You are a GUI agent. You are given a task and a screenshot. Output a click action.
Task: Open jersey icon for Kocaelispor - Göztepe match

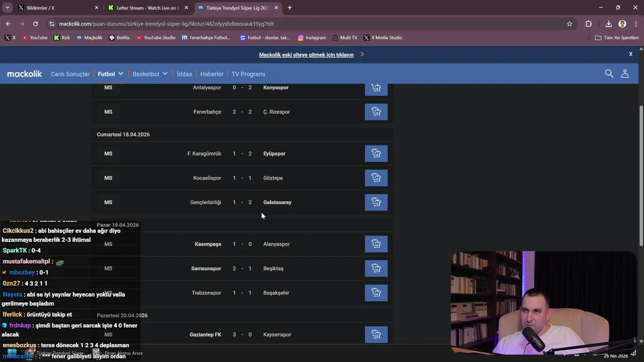(376, 178)
